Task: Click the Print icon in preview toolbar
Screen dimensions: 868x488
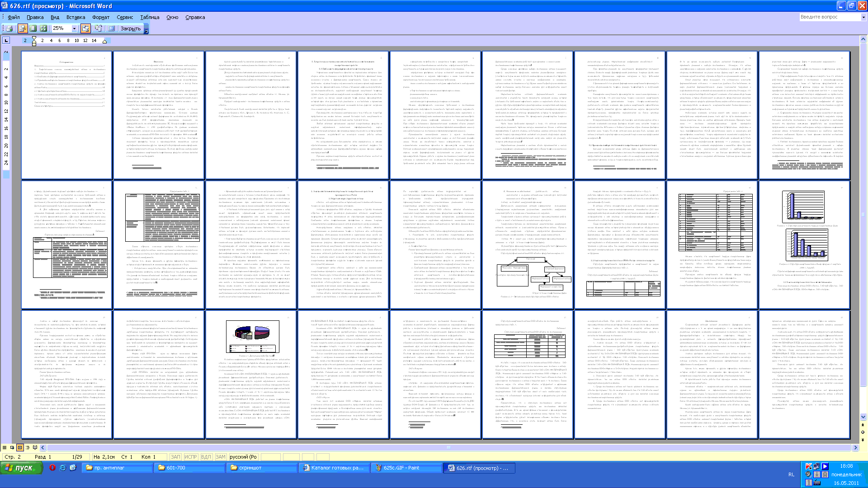Action: tap(9, 28)
